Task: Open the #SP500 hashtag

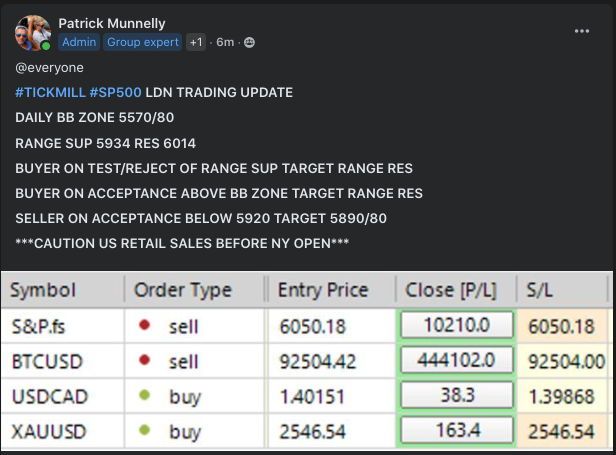Action: [x=116, y=92]
